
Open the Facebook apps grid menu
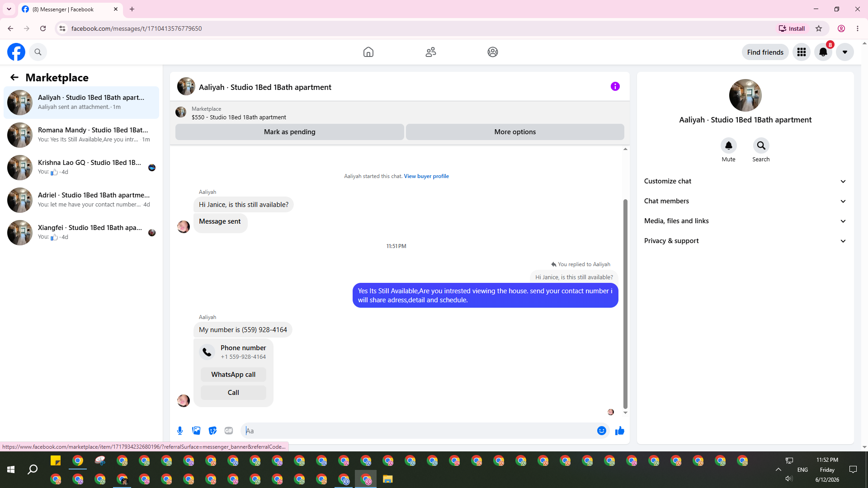(x=802, y=52)
